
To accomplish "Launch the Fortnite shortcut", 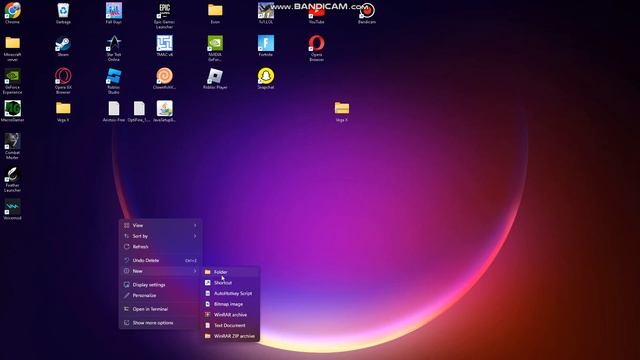I will click(x=266, y=46).
